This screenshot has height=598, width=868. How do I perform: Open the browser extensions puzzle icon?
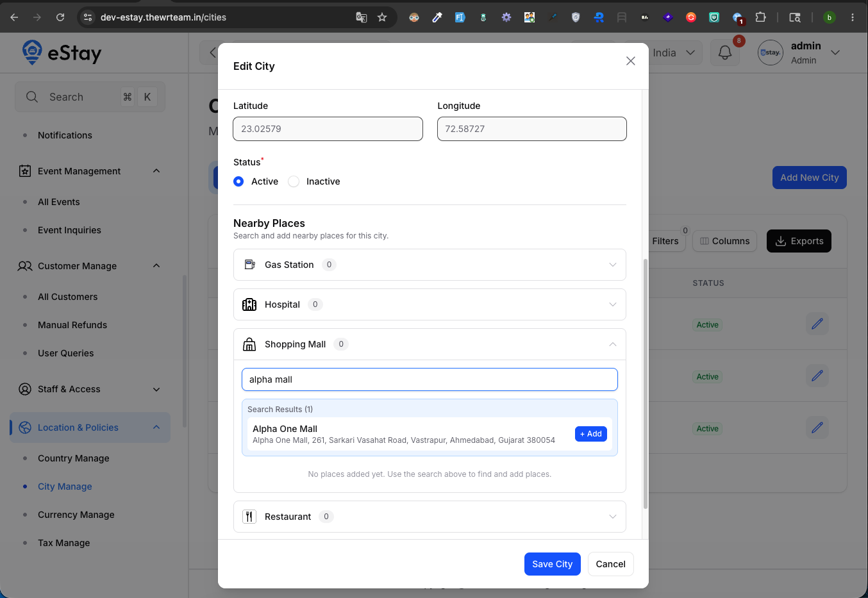point(760,17)
